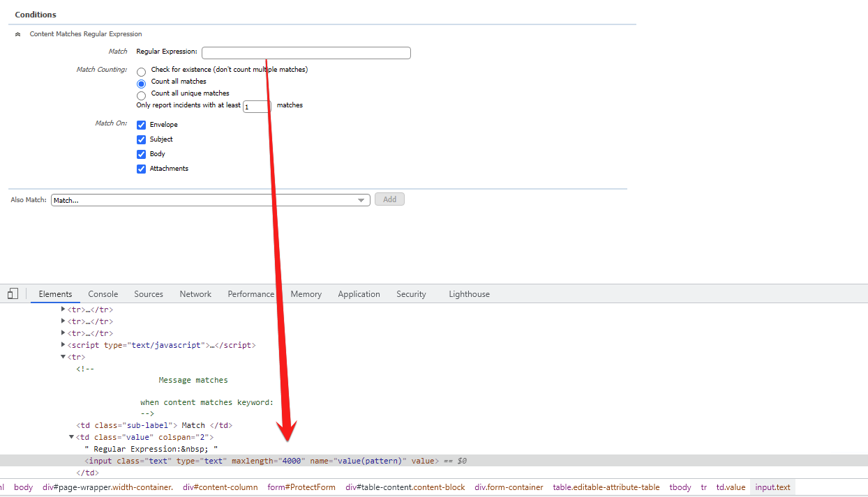Expand the first collapsed tr node
This screenshot has width=868, height=497.
[63, 309]
